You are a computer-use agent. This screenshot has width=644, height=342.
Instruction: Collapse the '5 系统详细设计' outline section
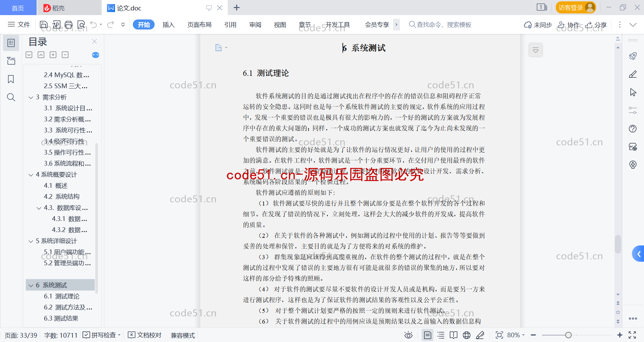31,241
